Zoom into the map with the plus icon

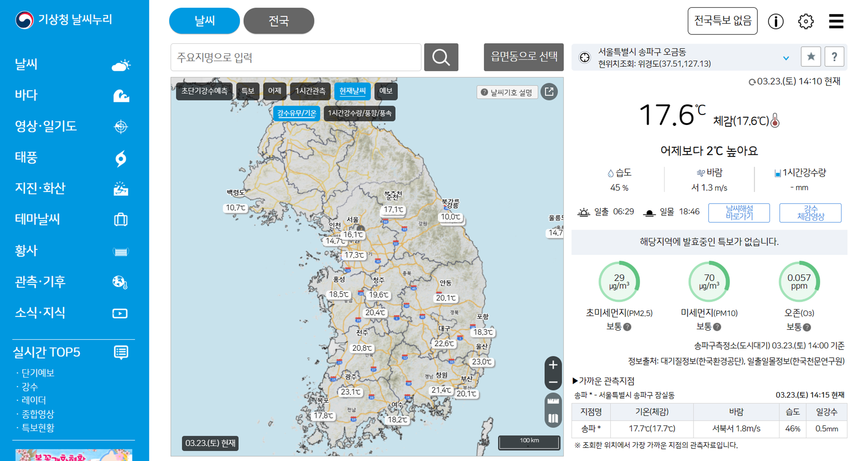click(553, 365)
